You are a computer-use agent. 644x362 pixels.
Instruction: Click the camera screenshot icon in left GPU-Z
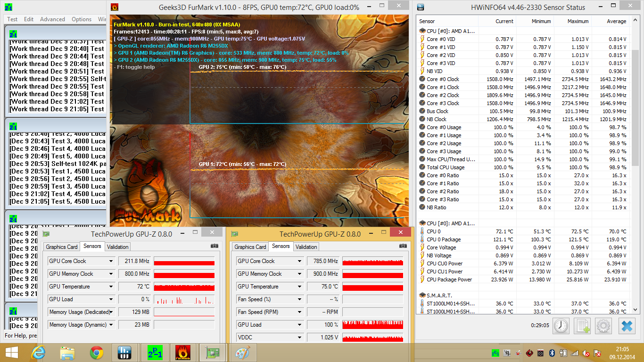point(215,246)
